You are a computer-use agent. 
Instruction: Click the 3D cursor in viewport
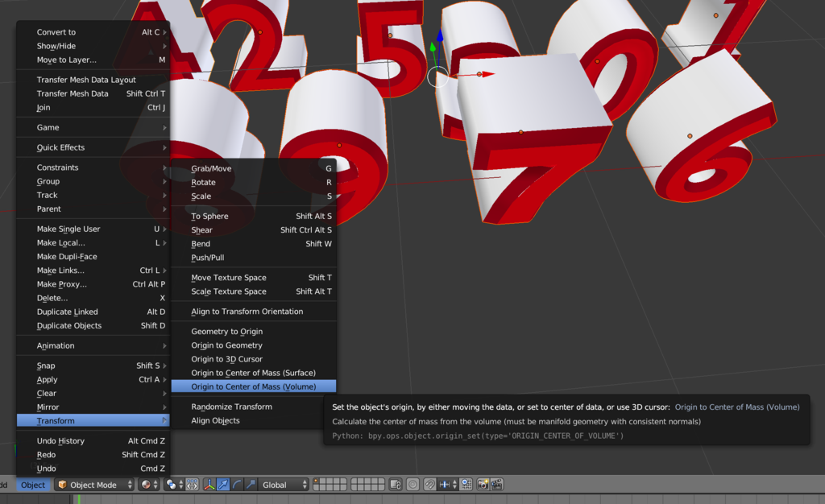[437, 77]
